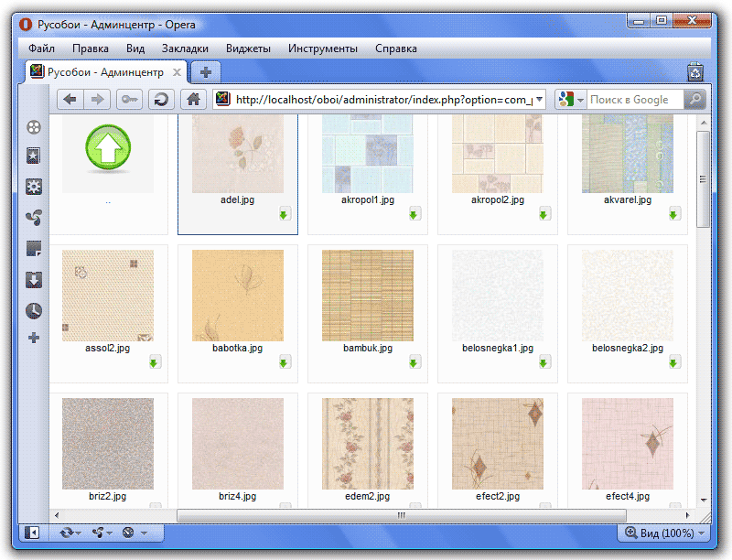Open the Инструменты menu

[322, 48]
